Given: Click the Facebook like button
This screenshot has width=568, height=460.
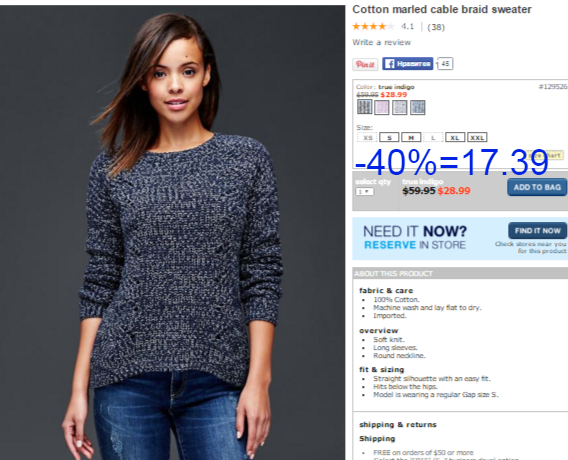Looking at the screenshot, I should tap(408, 64).
